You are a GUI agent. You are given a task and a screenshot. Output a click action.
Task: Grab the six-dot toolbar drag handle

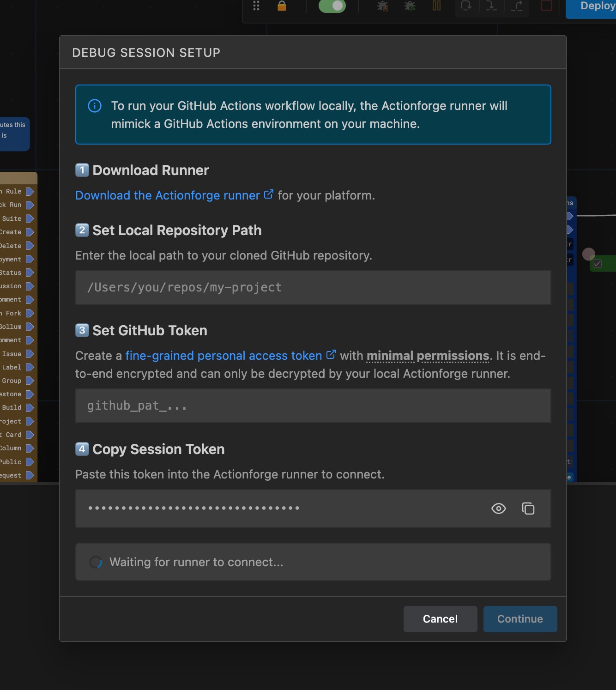tap(256, 6)
